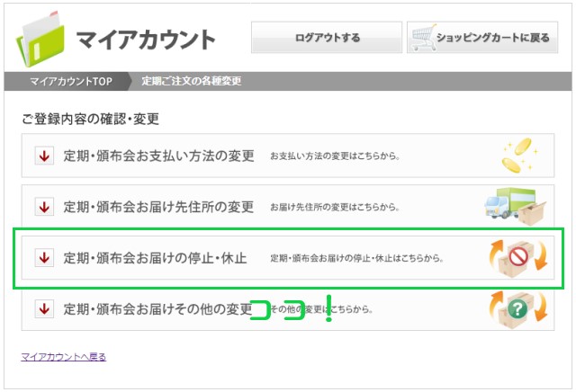576x392 pixels.
Task: Click the gold coins payment icon
Action: [521, 156]
